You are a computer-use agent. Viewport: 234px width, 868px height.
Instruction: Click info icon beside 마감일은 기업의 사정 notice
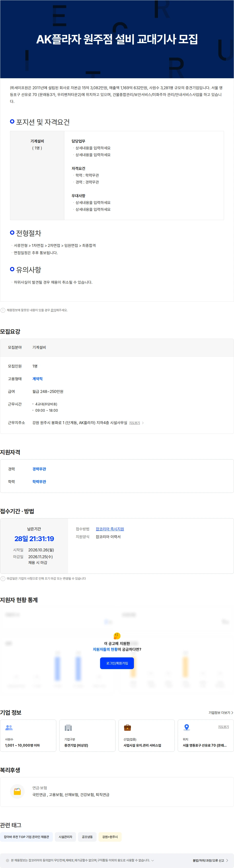tap(3, 579)
